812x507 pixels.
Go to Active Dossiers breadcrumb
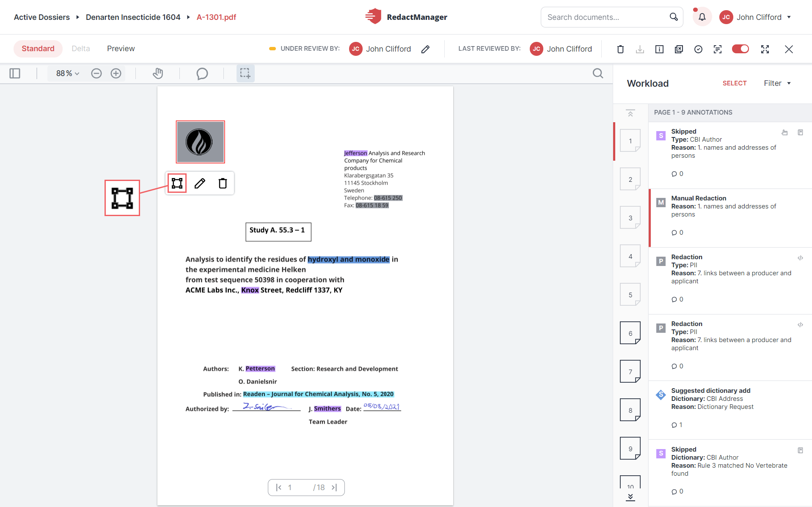pos(42,17)
